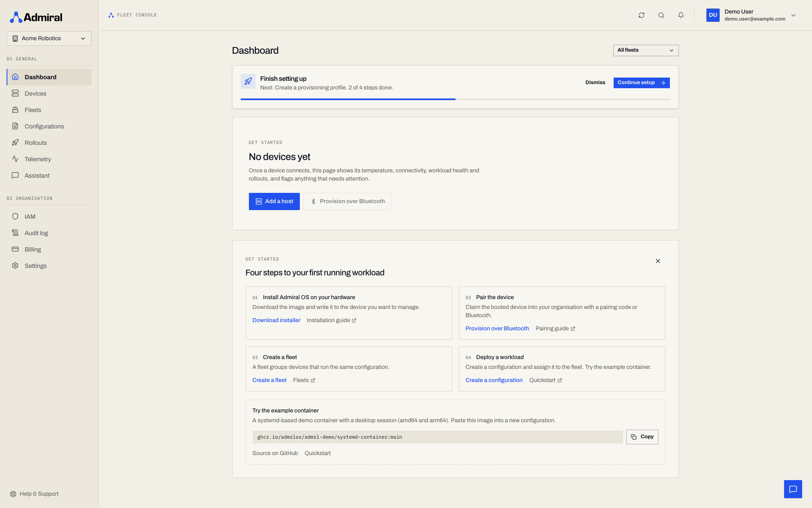Screen dimensions: 812x508
Task: Click Continue setup button
Action: 642,83
